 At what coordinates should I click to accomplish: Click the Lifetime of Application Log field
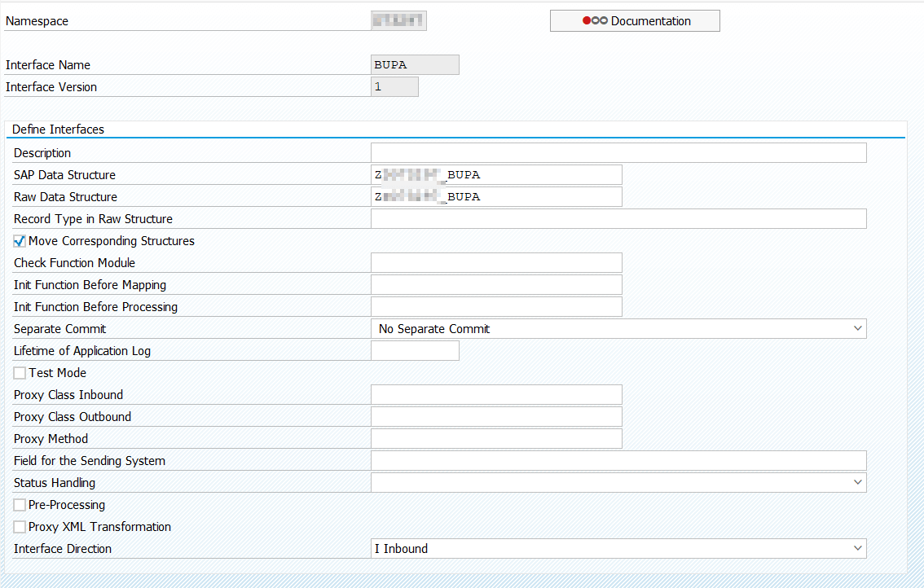(415, 350)
